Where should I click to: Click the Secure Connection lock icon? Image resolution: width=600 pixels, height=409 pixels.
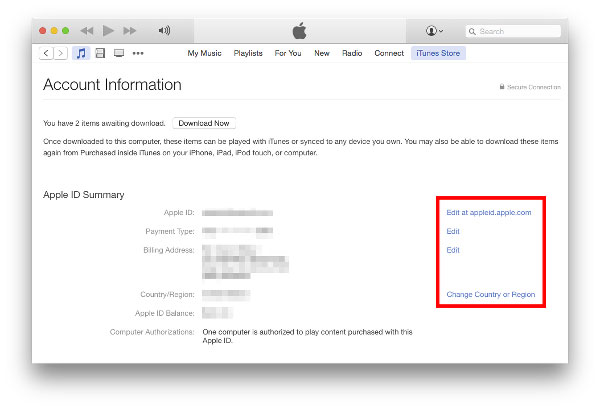point(502,87)
